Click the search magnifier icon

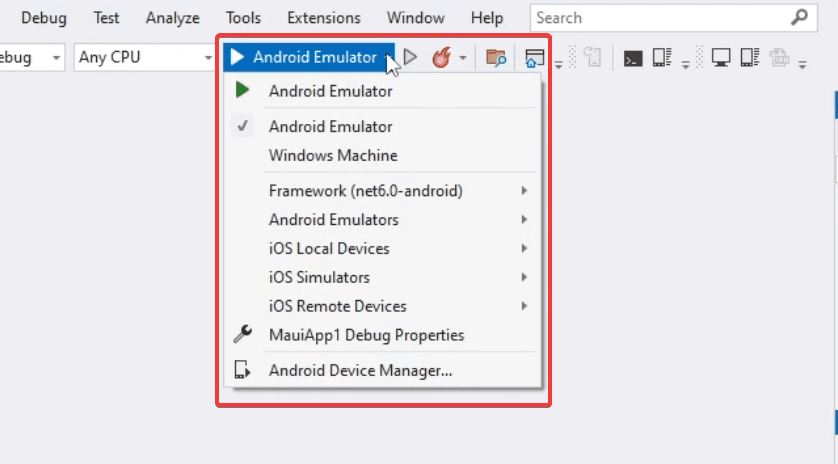pyautogui.click(x=799, y=17)
